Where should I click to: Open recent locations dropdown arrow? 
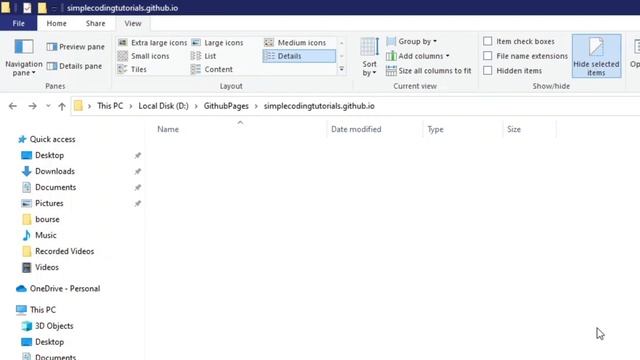pyautogui.click(x=48, y=106)
